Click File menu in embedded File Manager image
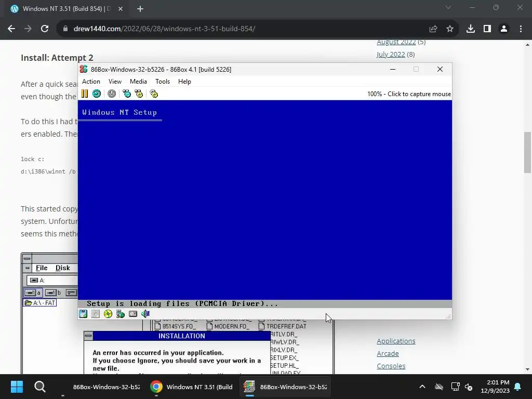The height and width of the screenshot is (399, 532). pyautogui.click(x=42, y=268)
